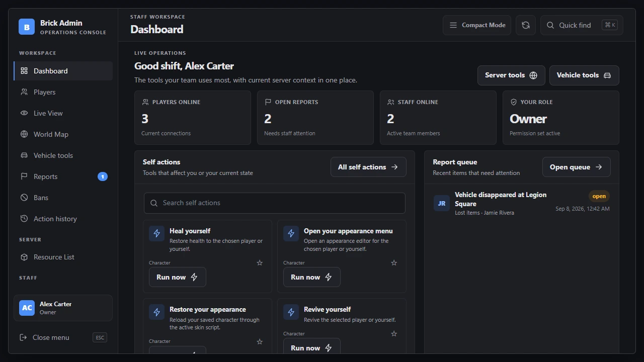
Task: Click the lightning icon beside Restore your appearance
Action: coord(157,312)
